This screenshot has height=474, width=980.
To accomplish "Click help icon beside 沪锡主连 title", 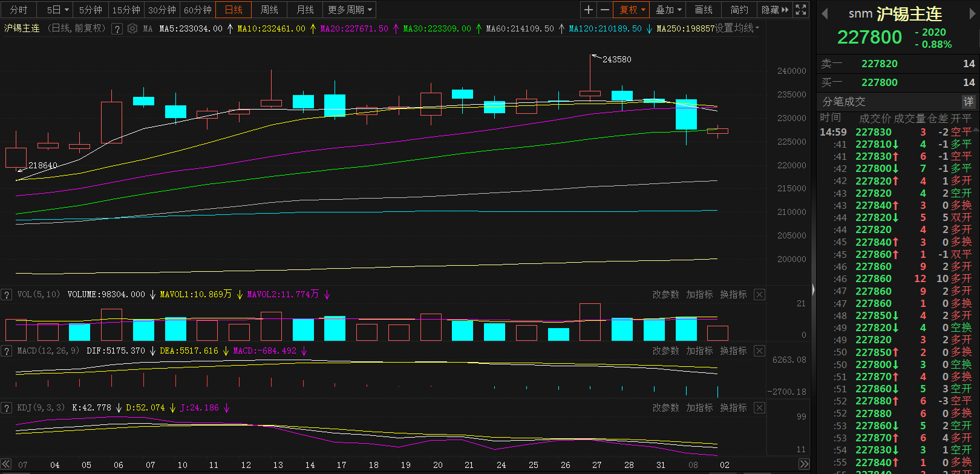I will click(x=117, y=28).
